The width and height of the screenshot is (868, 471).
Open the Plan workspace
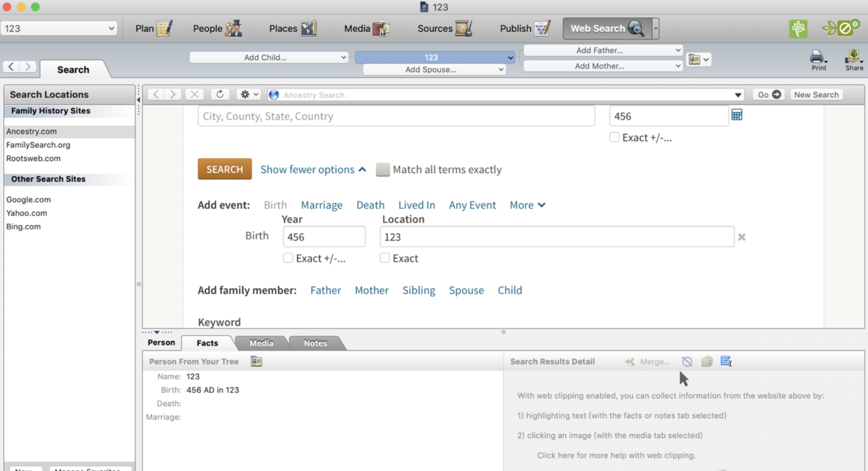[154, 28]
